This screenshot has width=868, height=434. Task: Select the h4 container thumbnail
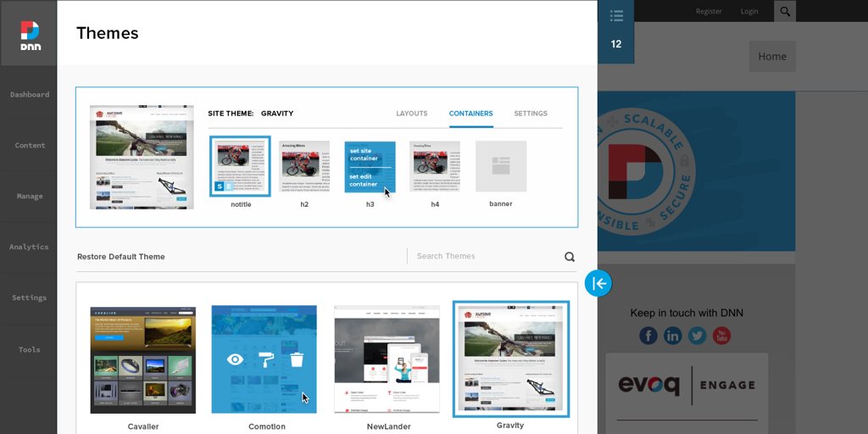[x=435, y=167]
